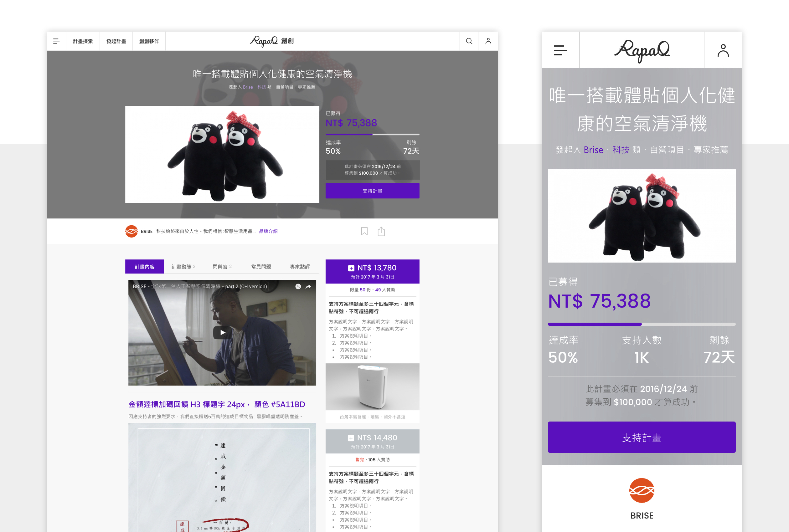Click the video title 'BRISE - 全球第一台人工智慧空氣清淨機'
The width and height of the screenshot is (789, 532).
(x=199, y=286)
